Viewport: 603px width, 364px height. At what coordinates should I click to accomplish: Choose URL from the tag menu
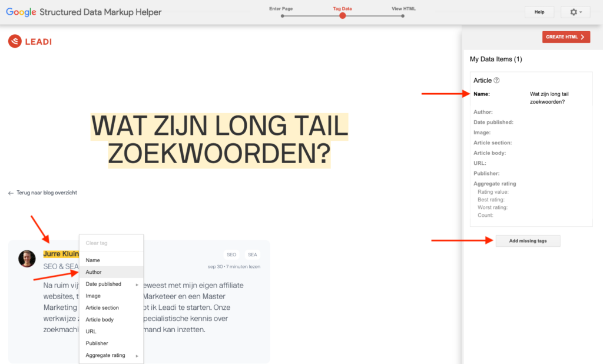[x=111, y=331]
